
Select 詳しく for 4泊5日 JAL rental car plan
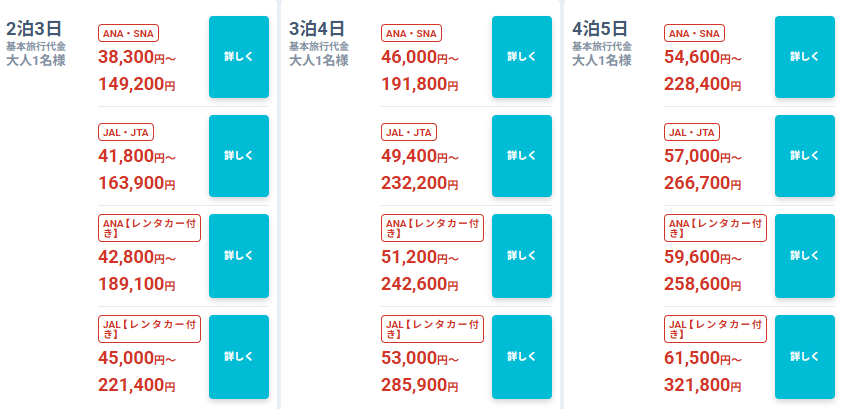(805, 357)
